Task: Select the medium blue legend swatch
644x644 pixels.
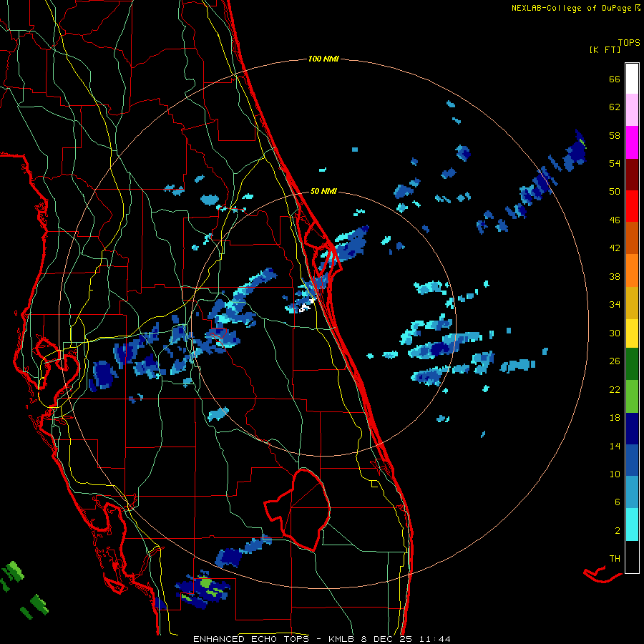Action: pos(632,460)
